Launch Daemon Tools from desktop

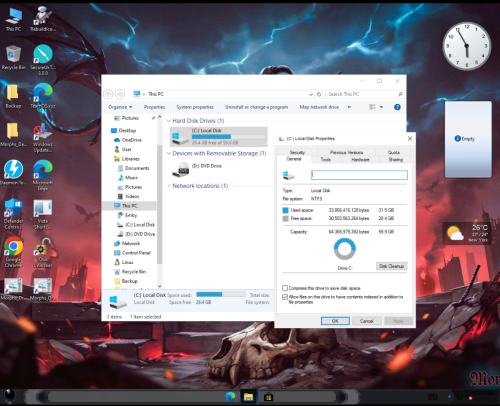(x=13, y=172)
